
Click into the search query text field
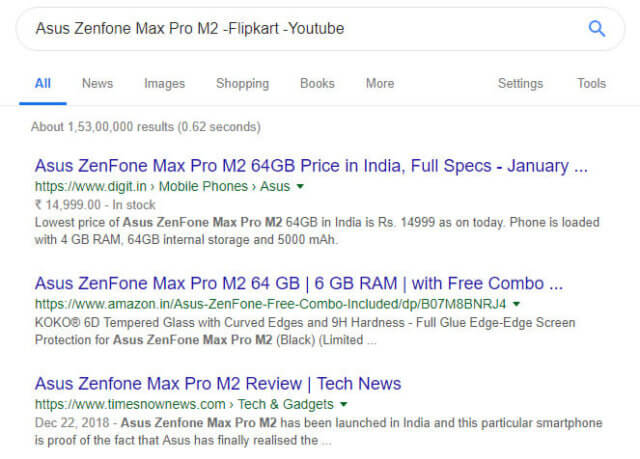pos(302,29)
